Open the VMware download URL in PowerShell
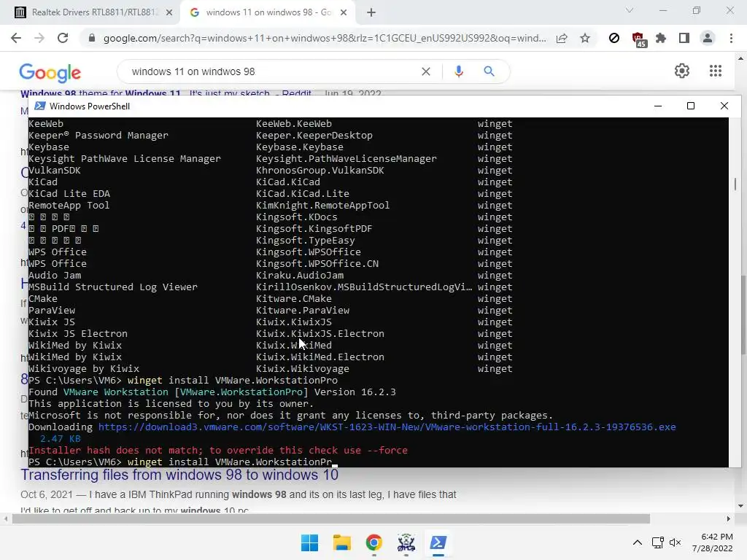The width and height of the screenshot is (747, 560). [387, 427]
